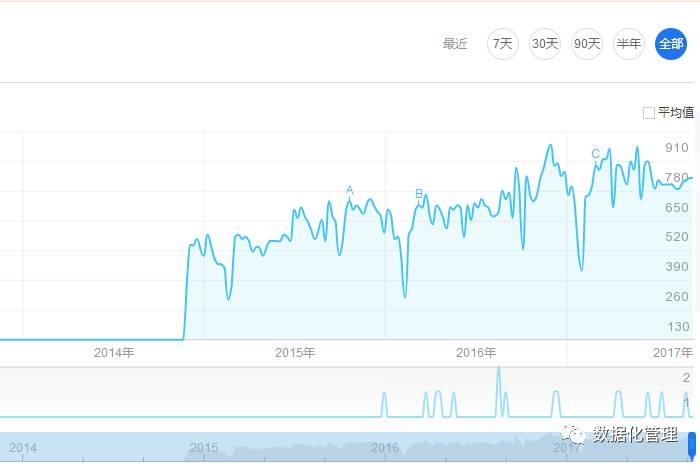The width and height of the screenshot is (700, 465).
Task: Click marker C on the trend line
Action: (x=595, y=154)
